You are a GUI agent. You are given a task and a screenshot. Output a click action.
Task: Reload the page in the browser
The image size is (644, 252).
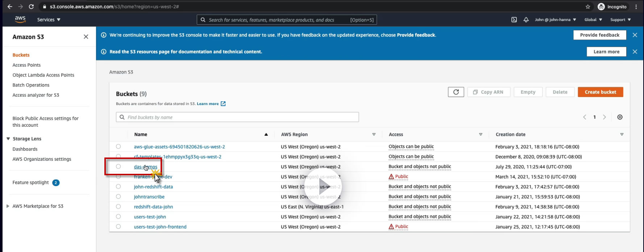(x=31, y=7)
